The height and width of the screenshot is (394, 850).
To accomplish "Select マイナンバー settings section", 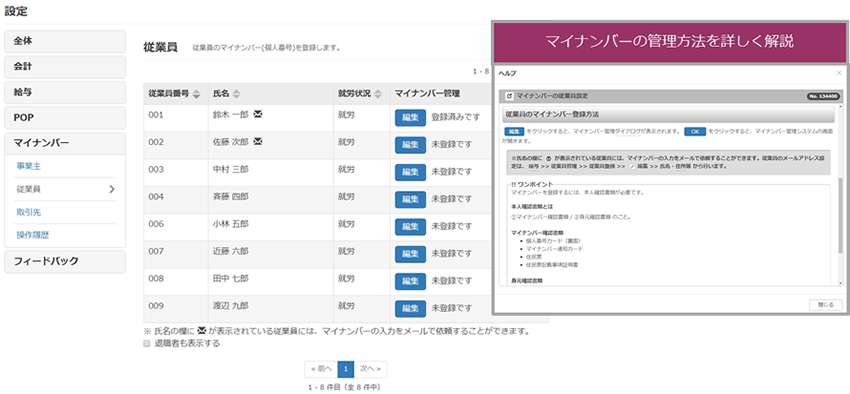I will point(65,143).
